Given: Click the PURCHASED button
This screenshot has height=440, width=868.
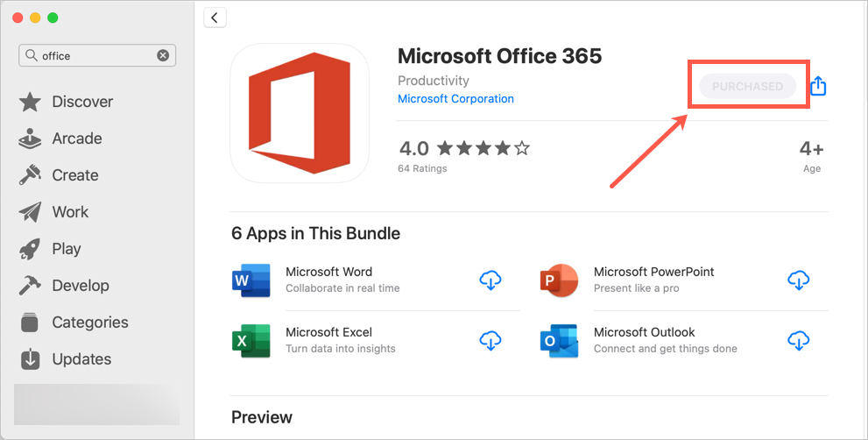Looking at the screenshot, I should tap(747, 87).
